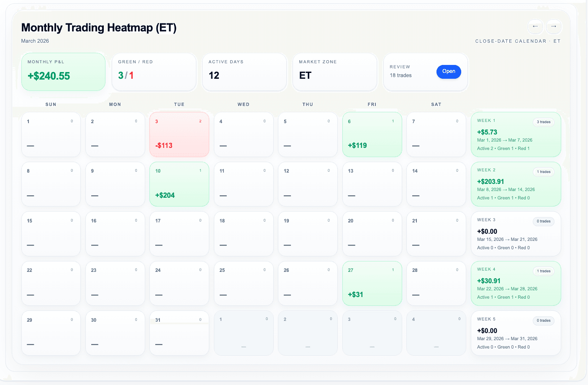Select the March 23 day cell
The width and height of the screenshot is (588, 385).
click(115, 283)
